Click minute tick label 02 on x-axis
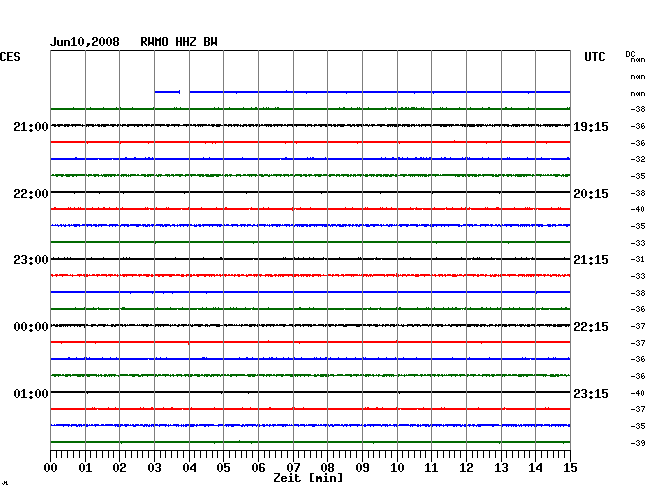Image resolution: width=650 pixels, height=494 pixels. pyautogui.click(x=119, y=467)
